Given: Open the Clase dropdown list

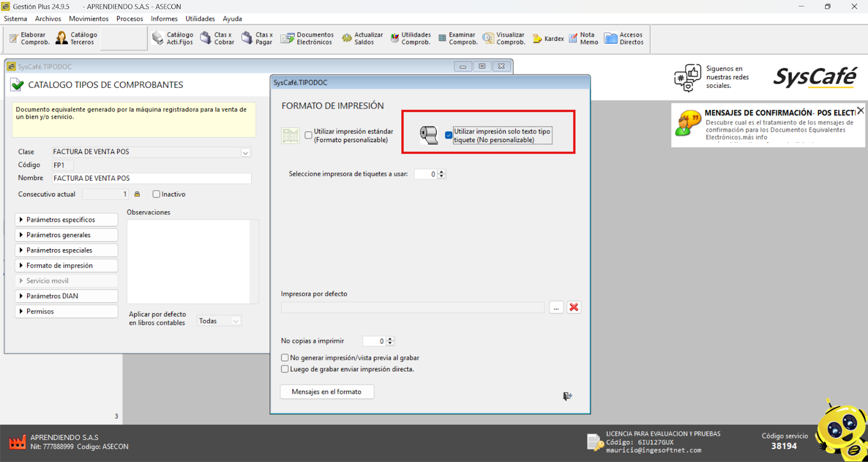Looking at the screenshot, I should 245,153.
